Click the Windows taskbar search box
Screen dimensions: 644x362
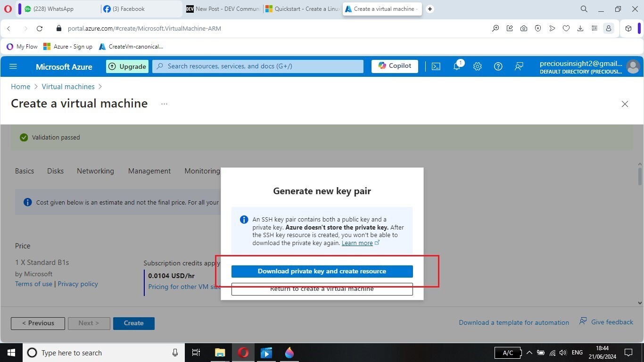(104, 353)
